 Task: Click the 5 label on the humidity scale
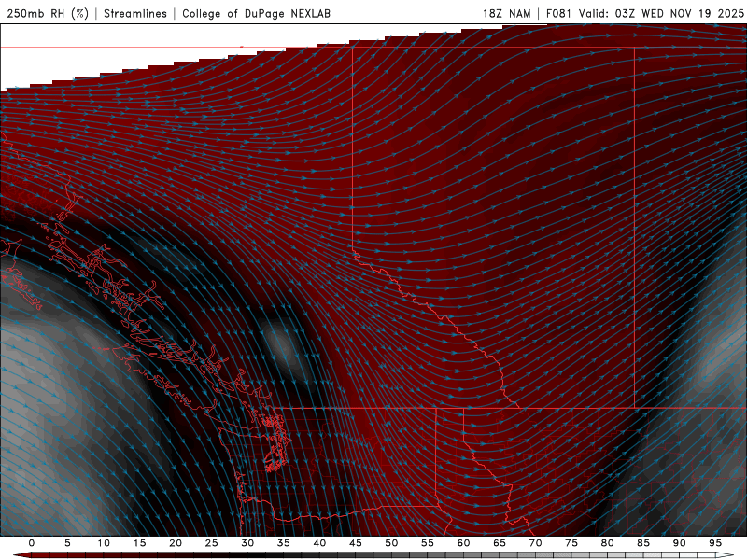click(x=67, y=543)
